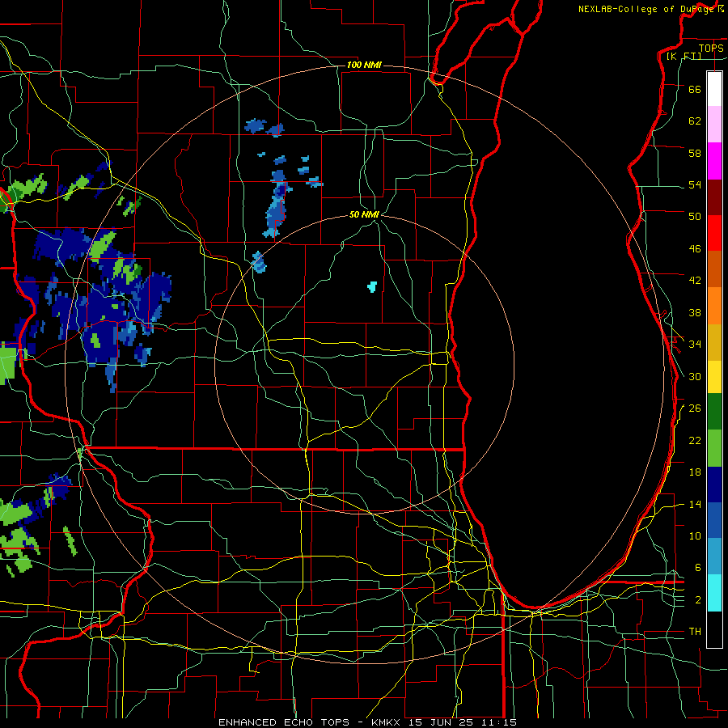Click the "42" scale value
Image resolution: width=728 pixels, height=728 pixels.
tap(695, 281)
